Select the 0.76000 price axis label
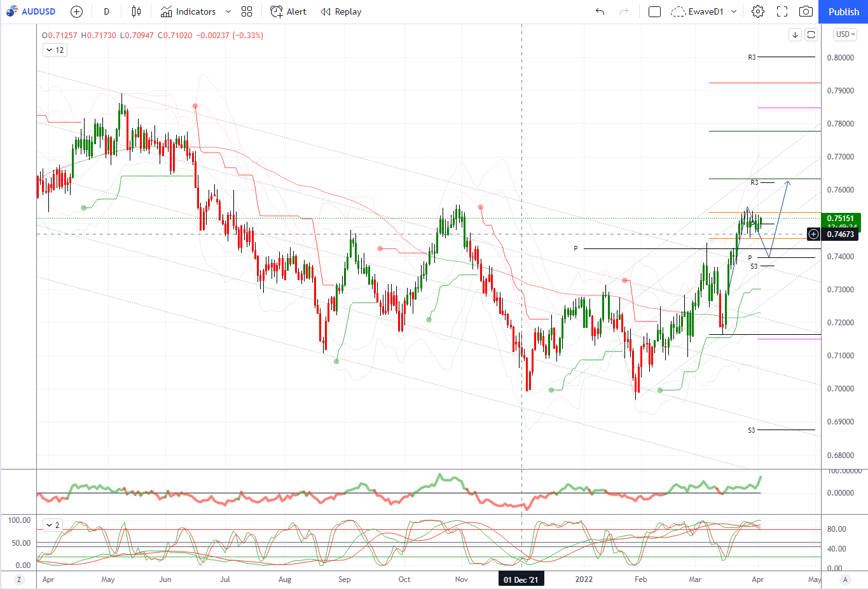Viewport: 868px width, 589px height. [x=840, y=190]
